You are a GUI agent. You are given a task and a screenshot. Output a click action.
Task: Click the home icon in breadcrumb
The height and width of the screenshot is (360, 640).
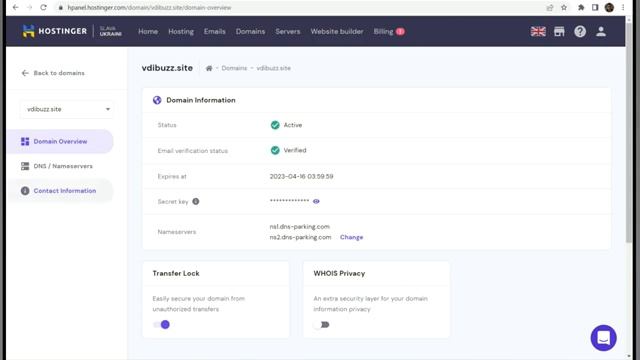coord(209,68)
